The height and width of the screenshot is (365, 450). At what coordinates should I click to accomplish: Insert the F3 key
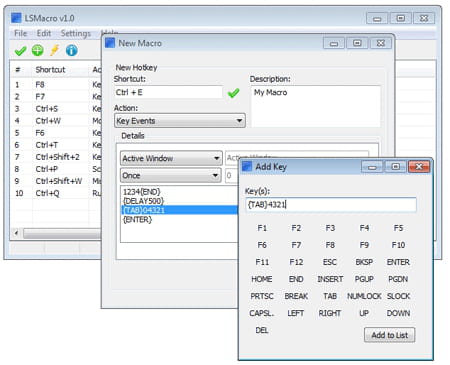tap(330, 228)
